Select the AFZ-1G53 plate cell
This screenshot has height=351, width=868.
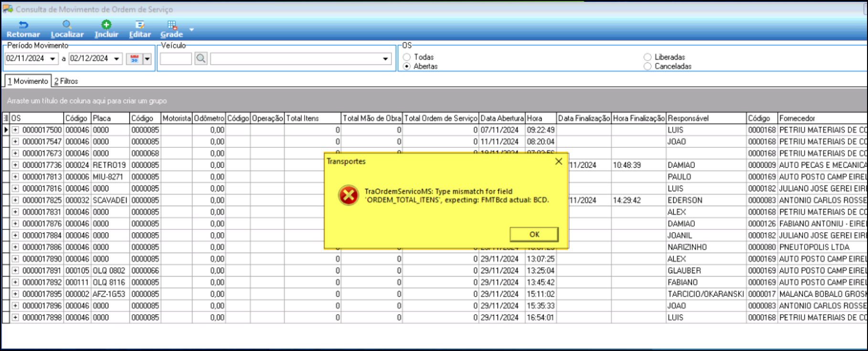[x=110, y=294]
